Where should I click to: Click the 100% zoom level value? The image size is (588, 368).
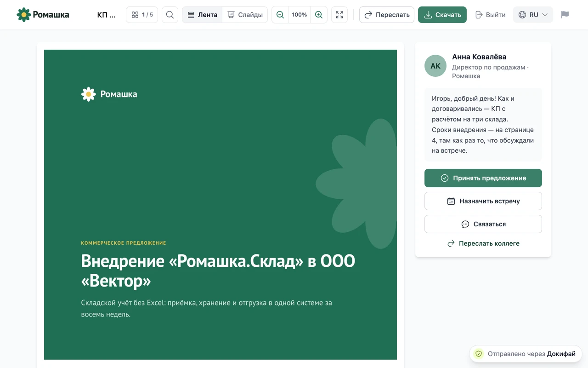[300, 15]
